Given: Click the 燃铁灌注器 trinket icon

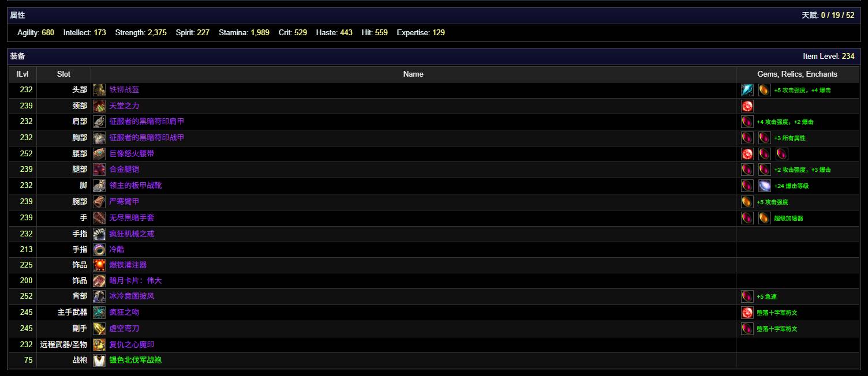Looking at the screenshot, I should click(x=99, y=265).
